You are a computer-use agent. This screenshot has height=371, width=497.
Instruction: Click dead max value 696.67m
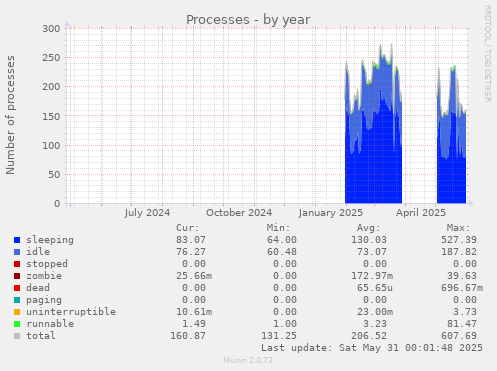click(x=462, y=288)
